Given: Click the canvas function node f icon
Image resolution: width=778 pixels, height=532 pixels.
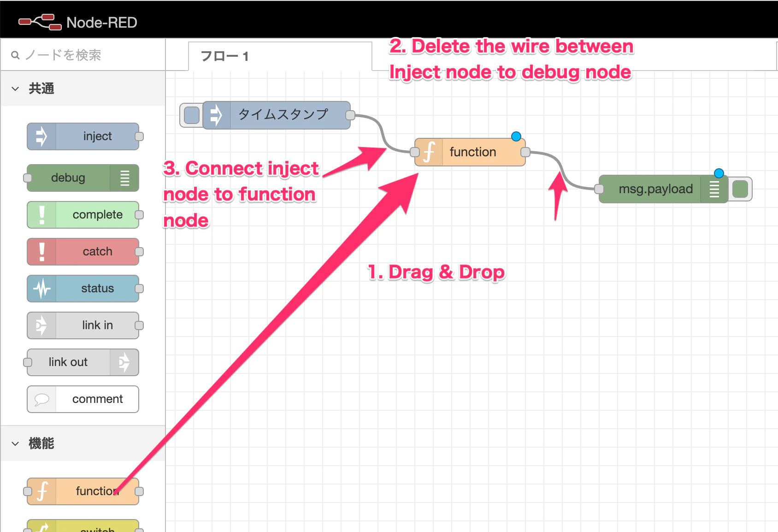Looking at the screenshot, I should click(x=429, y=152).
